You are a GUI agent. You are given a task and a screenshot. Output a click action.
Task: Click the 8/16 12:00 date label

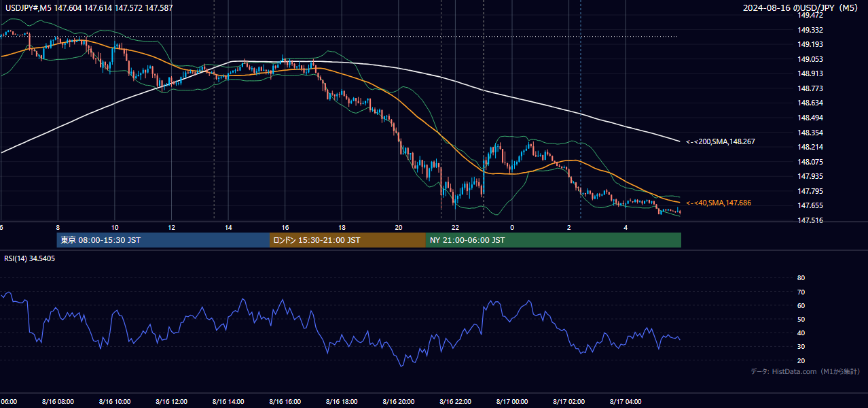(171, 401)
